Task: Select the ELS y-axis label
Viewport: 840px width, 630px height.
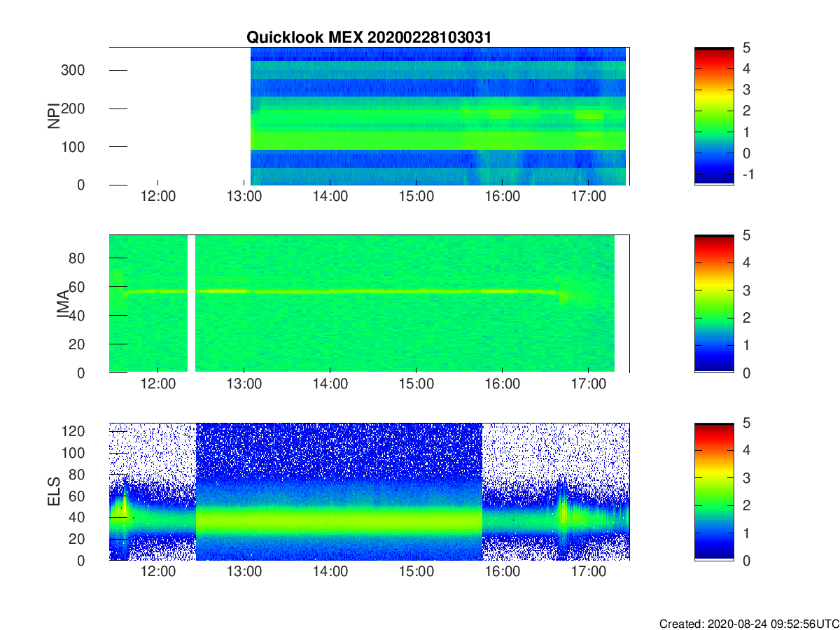Action: pyautogui.click(x=52, y=492)
